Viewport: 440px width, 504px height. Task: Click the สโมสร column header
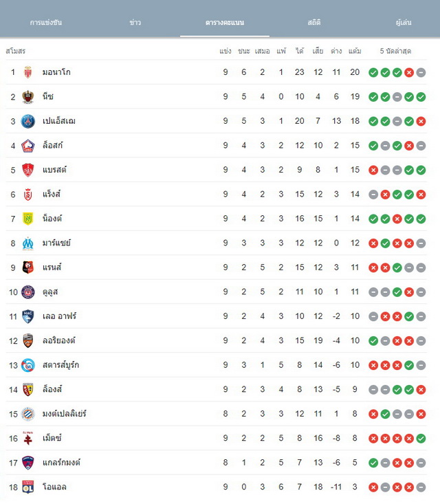(x=15, y=51)
